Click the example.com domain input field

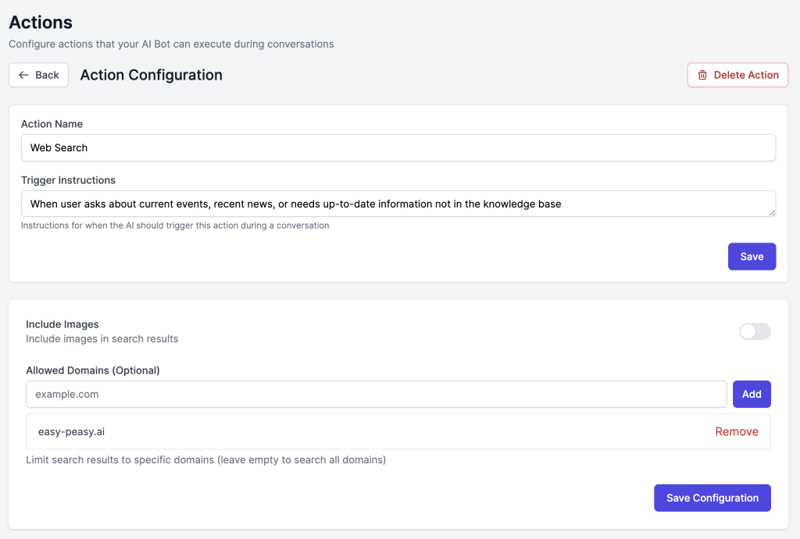tap(376, 394)
